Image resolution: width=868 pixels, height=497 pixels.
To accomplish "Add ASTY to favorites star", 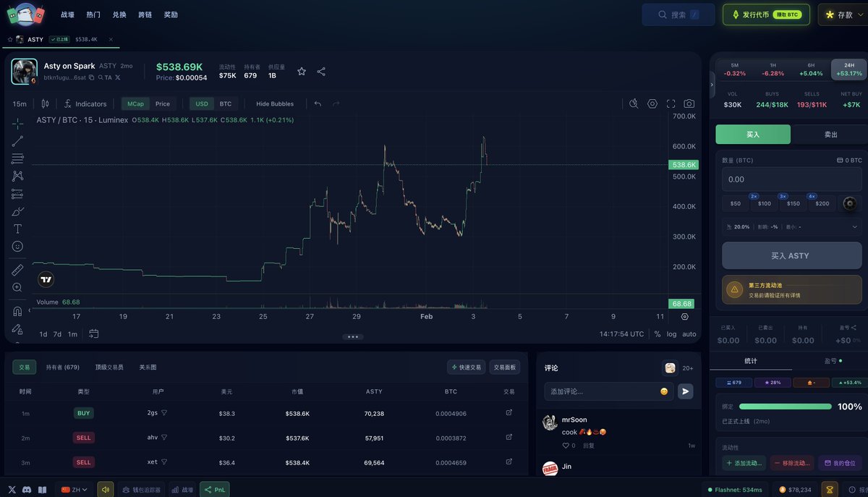I will 302,71.
